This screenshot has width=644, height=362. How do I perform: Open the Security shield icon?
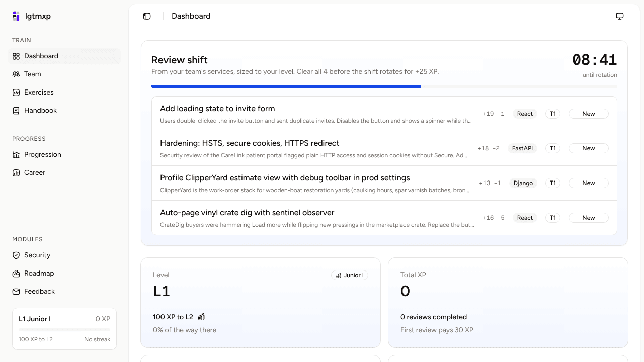pos(16,255)
